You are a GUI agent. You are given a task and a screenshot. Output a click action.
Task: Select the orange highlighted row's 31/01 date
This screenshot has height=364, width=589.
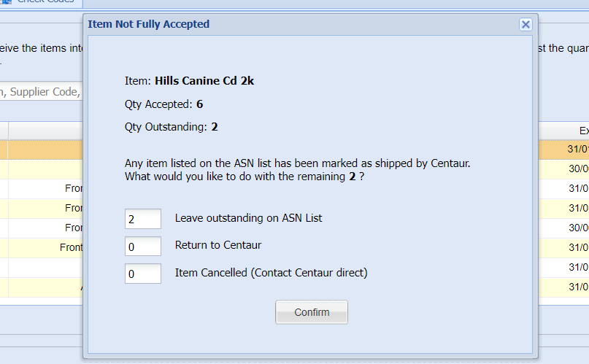[578, 149]
